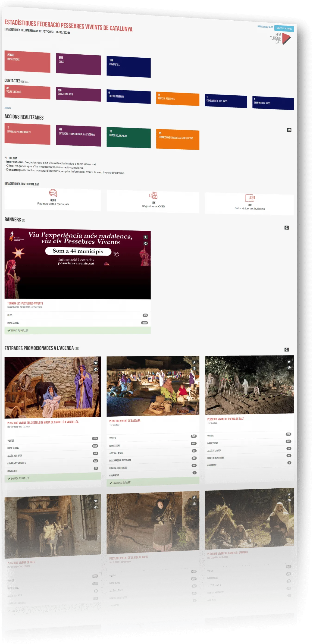Screen dimensions: 313x644
Task: Open the Consultar Web tile
Action: click(78, 94)
